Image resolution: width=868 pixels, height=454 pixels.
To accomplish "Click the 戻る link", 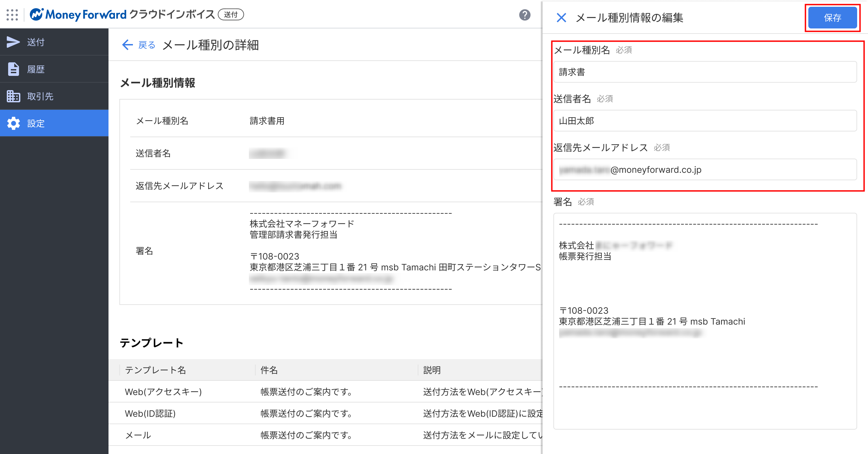I will pos(147,45).
